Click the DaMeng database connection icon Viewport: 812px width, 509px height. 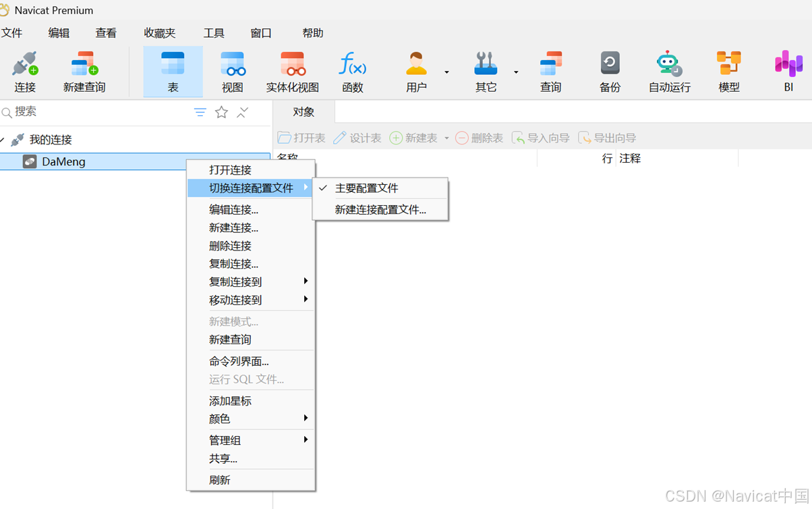[30, 161]
